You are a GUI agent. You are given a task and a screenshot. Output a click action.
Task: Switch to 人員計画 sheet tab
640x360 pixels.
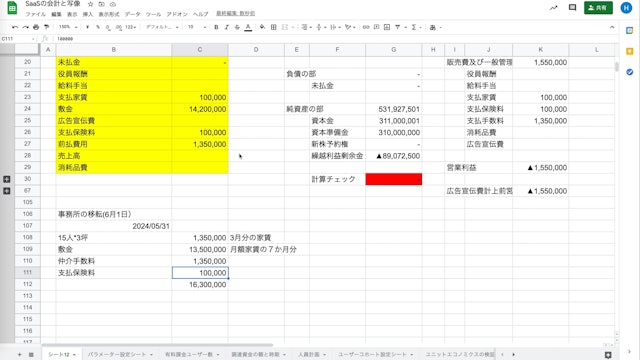[309, 354]
